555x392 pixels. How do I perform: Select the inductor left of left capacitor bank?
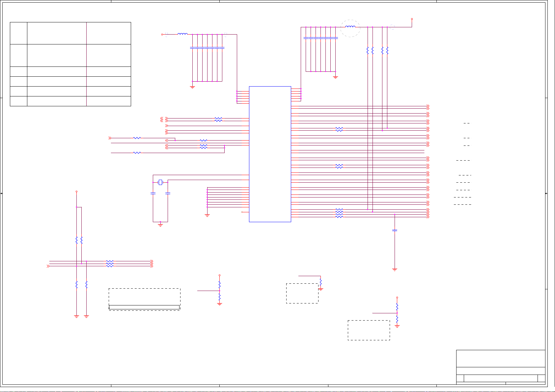182,34
